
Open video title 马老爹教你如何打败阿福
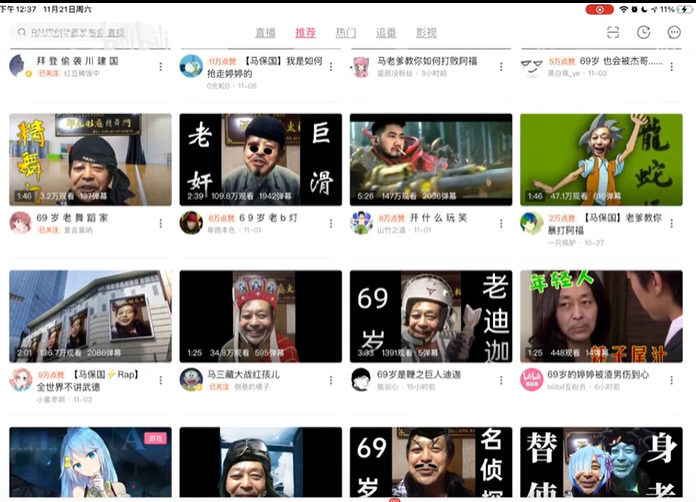pyautogui.click(x=427, y=61)
